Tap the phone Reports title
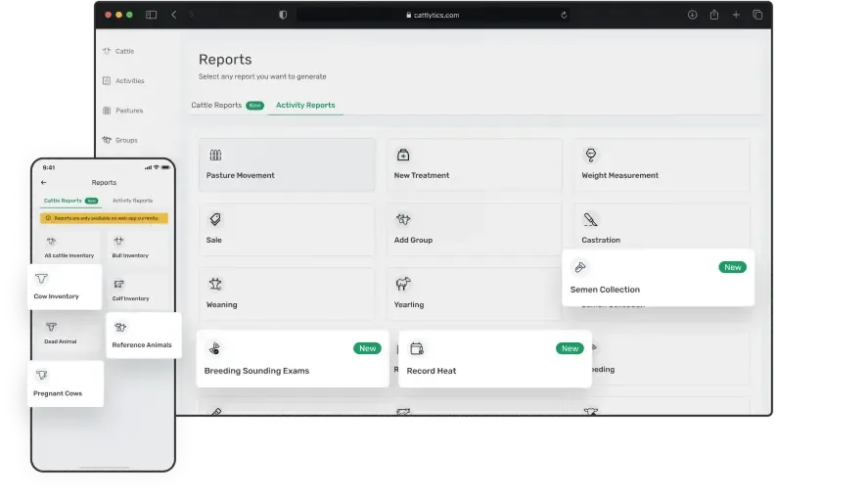Viewport: 868px width, 497px height. (104, 182)
